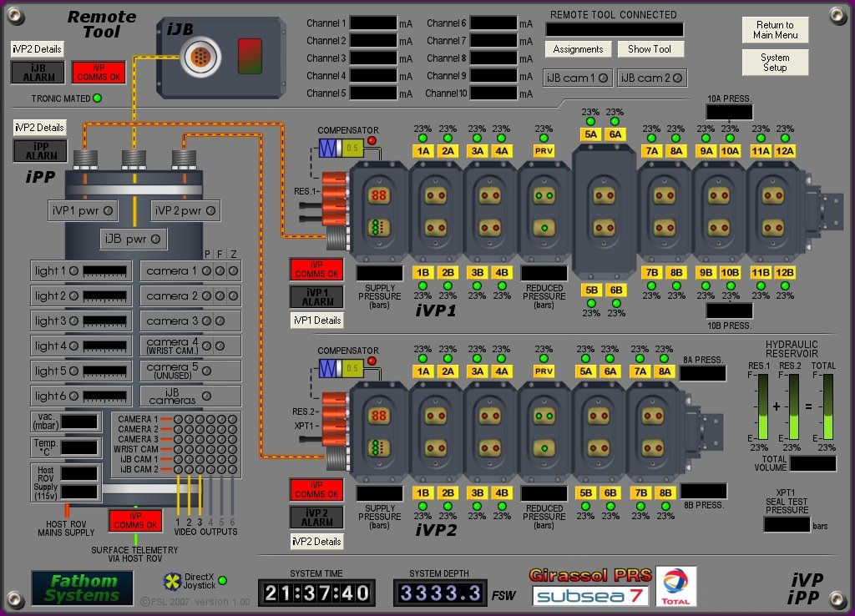Select the iVP2 8B valve label
This screenshot has width=855, height=616.
(x=665, y=492)
